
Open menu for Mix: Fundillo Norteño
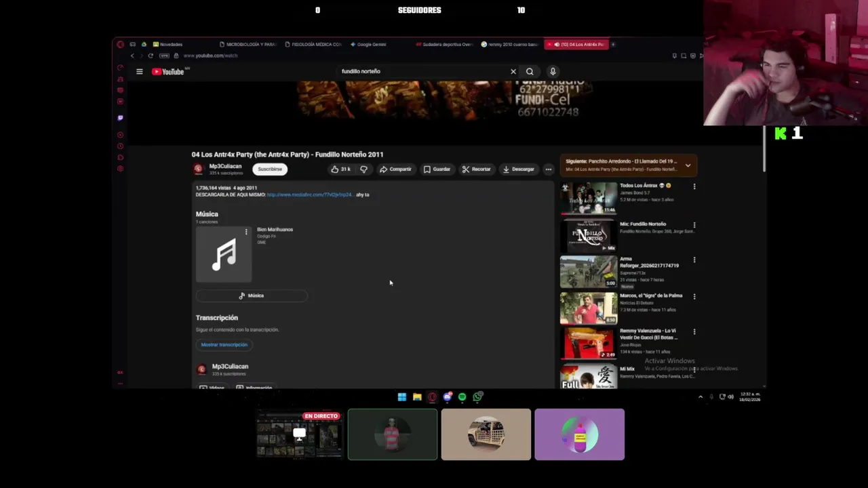694,224
